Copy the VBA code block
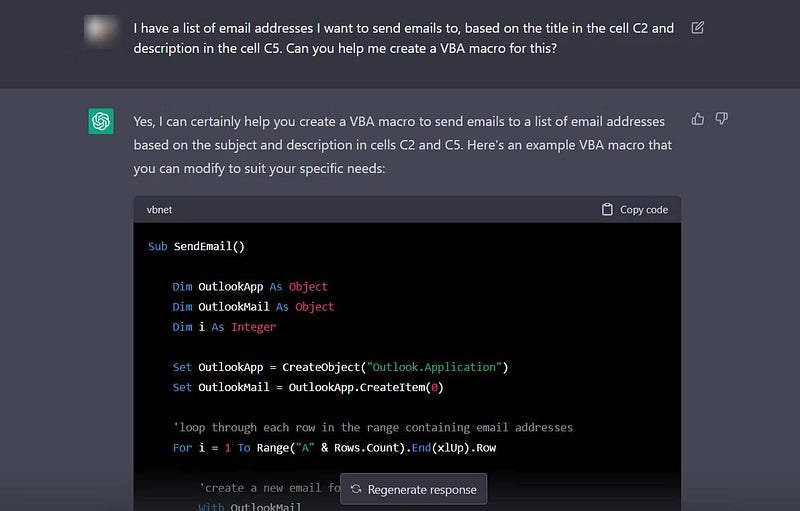Image resolution: width=800 pixels, height=511 pixels. point(635,210)
